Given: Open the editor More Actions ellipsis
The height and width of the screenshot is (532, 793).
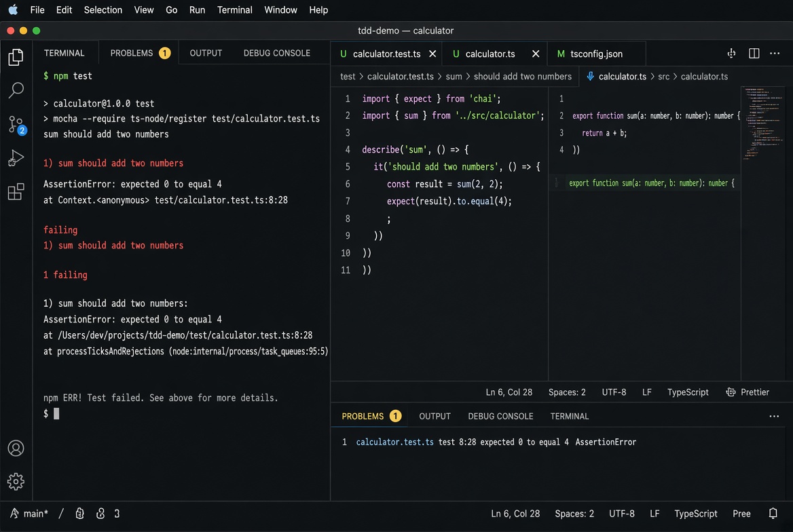Looking at the screenshot, I should click(x=774, y=53).
